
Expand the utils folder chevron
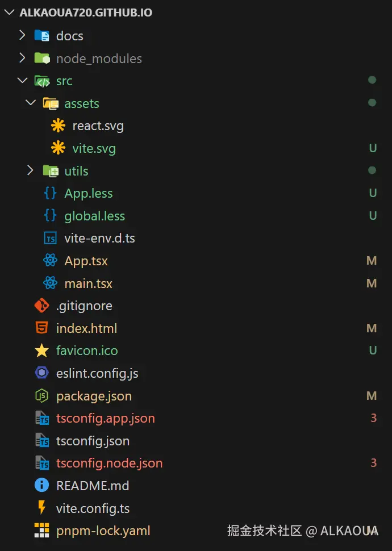(x=31, y=170)
